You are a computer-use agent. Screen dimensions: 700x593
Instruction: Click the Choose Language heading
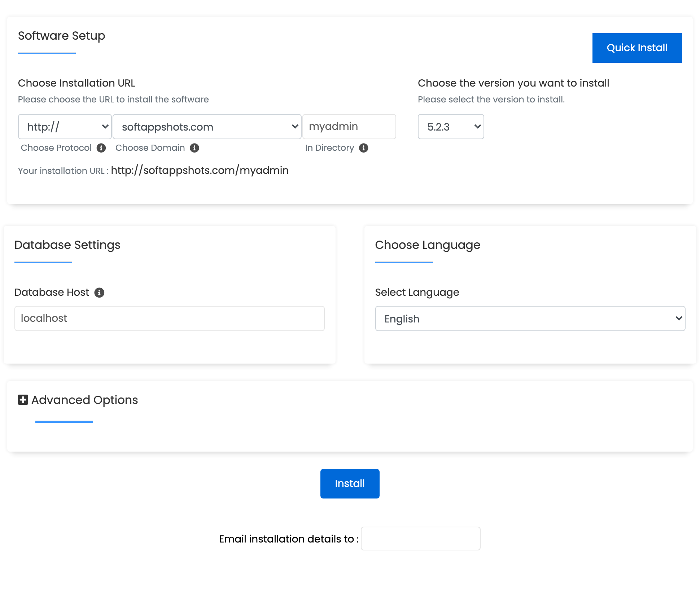[x=427, y=245]
